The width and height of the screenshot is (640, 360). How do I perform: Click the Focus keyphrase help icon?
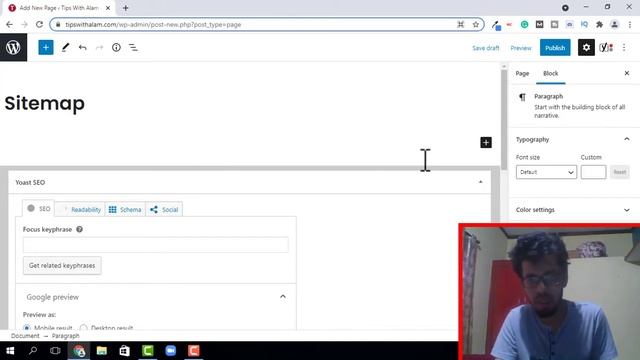(x=80, y=229)
